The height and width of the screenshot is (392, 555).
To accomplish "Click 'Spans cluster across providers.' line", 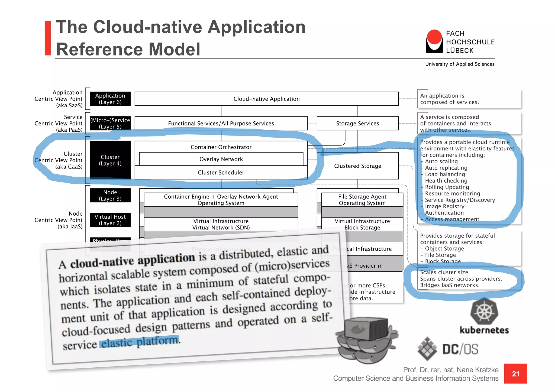I will click(461, 279).
